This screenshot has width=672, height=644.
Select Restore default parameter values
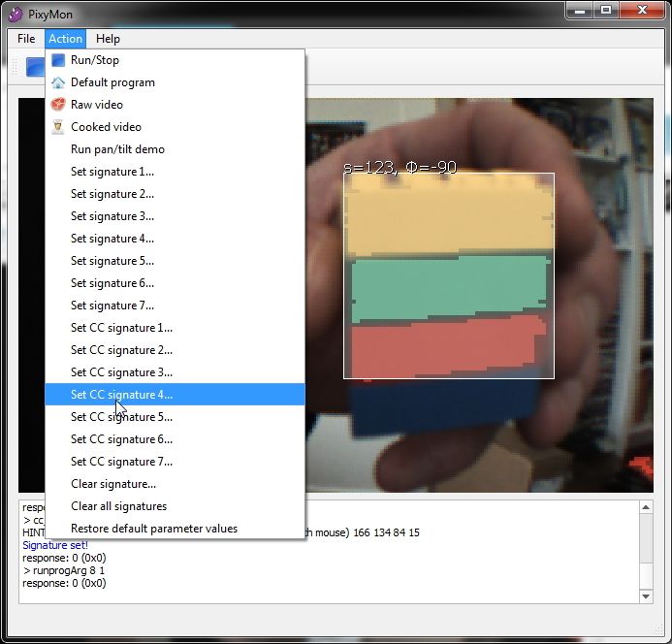pos(153,529)
